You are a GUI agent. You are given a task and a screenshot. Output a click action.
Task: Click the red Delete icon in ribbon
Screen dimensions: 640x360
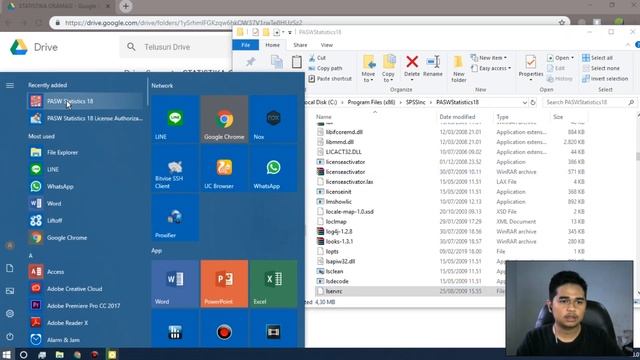click(412, 62)
